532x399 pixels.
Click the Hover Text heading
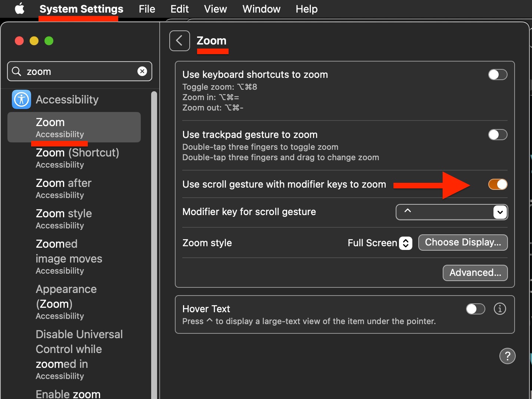pos(206,309)
